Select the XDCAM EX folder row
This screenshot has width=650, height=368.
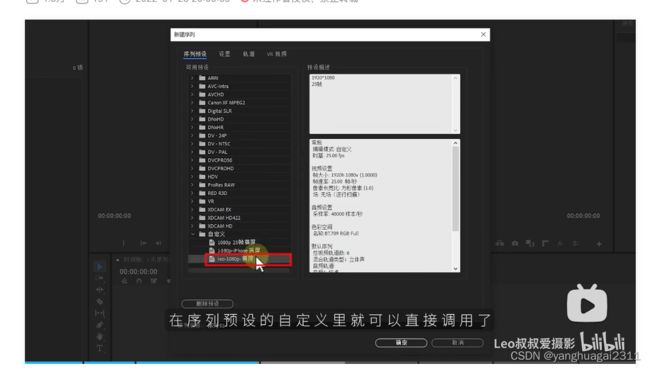point(239,210)
